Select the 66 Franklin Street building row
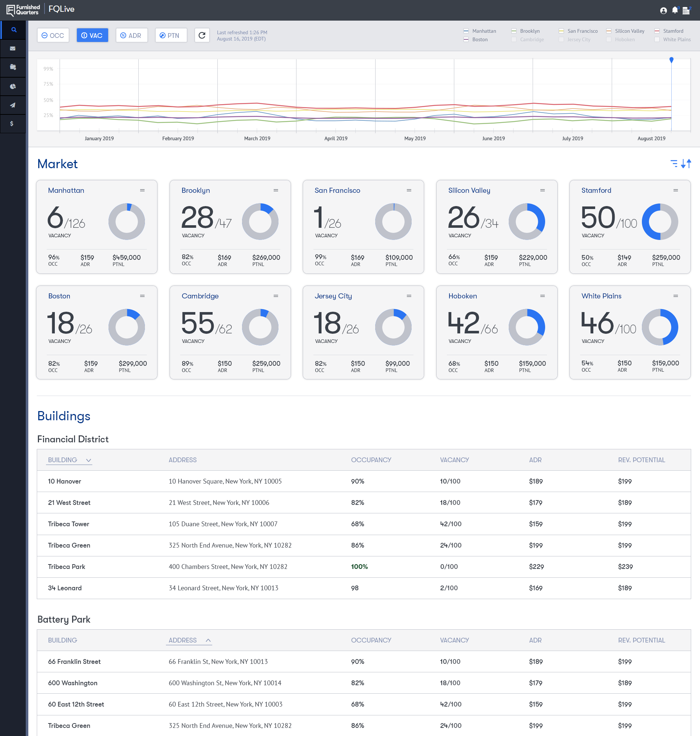The height and width of the screenshot is (736, 700). (x=364, y=662)
